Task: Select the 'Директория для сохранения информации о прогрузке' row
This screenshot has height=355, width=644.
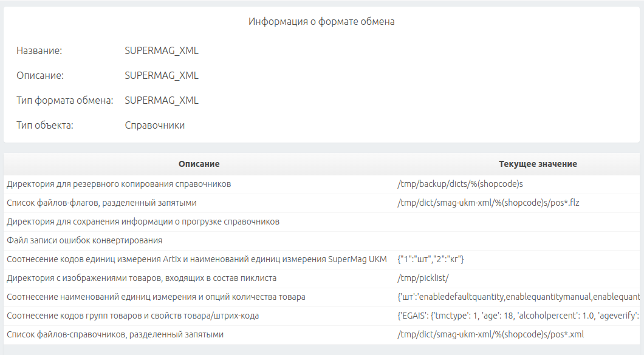Action: click(x=321, y=222)
